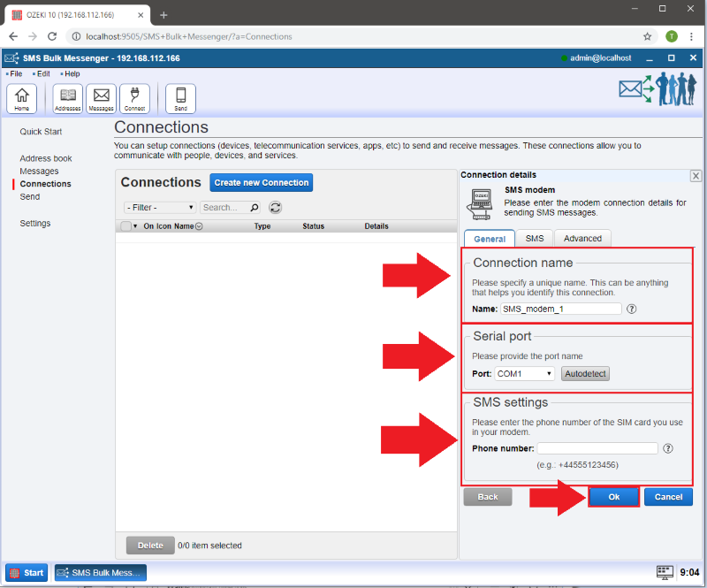The image size is (707, 588).
Task: Click help icon beside Phone number field
Action: tap(668, 448)
